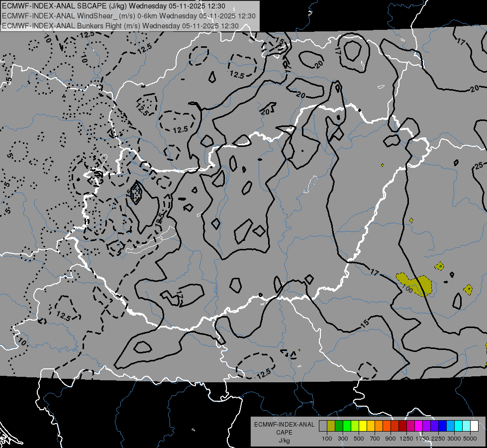Choose the dark red legend swatch
This screenshot has width=487, height=448.
click(403, 426)
